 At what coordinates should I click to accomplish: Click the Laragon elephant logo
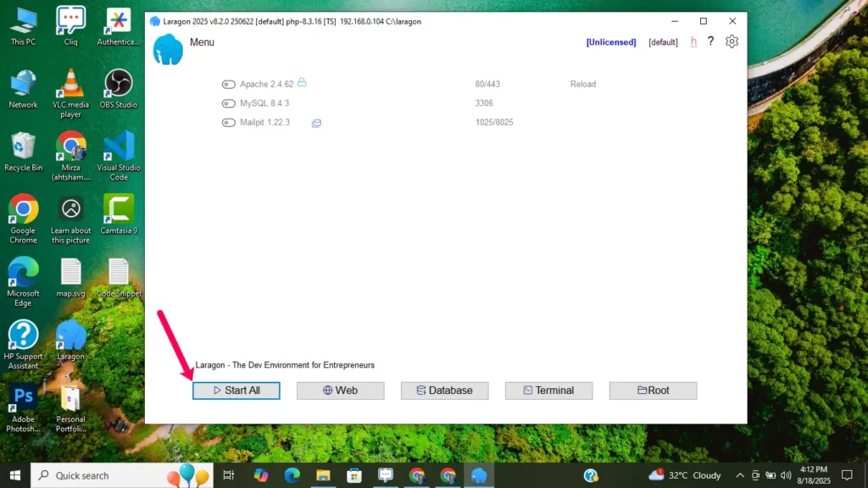168,50
